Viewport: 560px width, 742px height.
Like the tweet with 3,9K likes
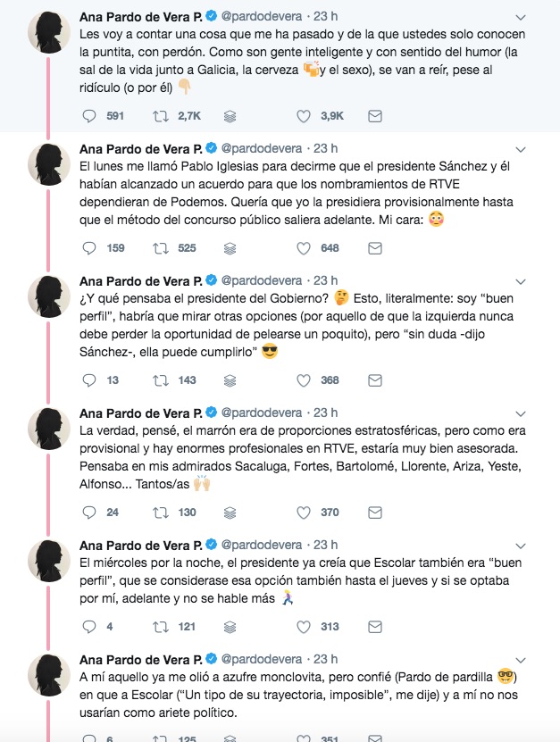click(303, 116)
